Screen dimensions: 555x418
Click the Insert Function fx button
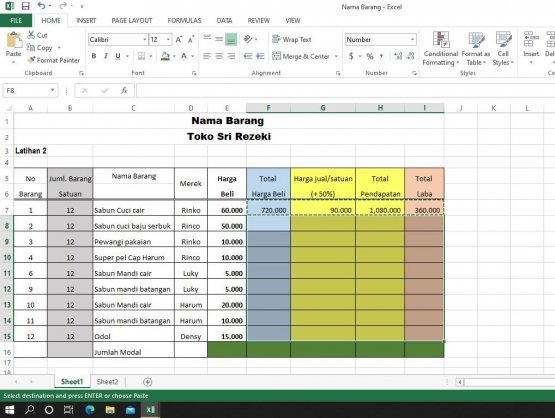[x=124, y=91]
